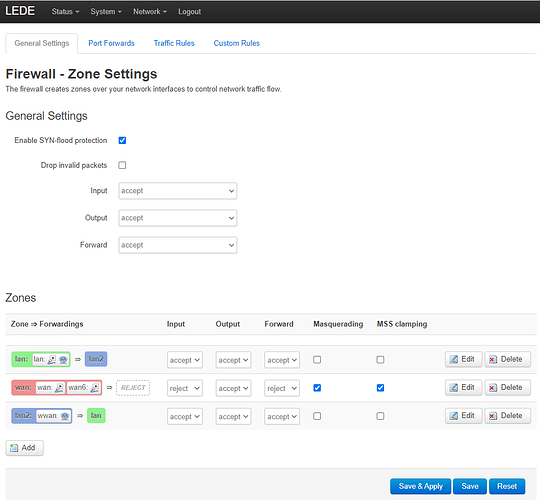Open the wan zone Input reject dropdown
This screenshot has height=500, width=540.
[185, 388]
